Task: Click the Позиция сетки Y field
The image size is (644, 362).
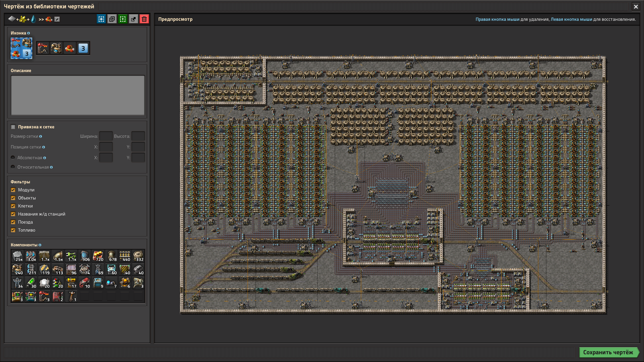Action: point(138,147)
